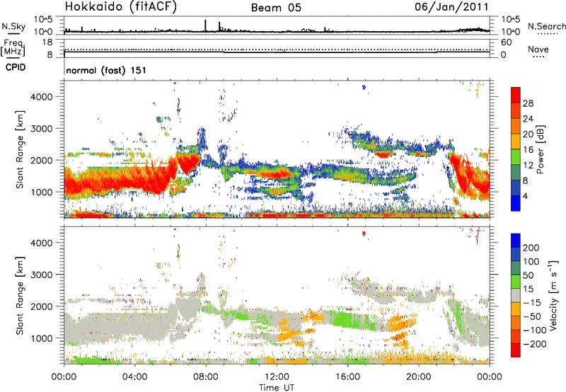The height and width of the screenshot is (392, 566).
Task: Select the "CPID" row label
Action: click(x=16, y=67)
